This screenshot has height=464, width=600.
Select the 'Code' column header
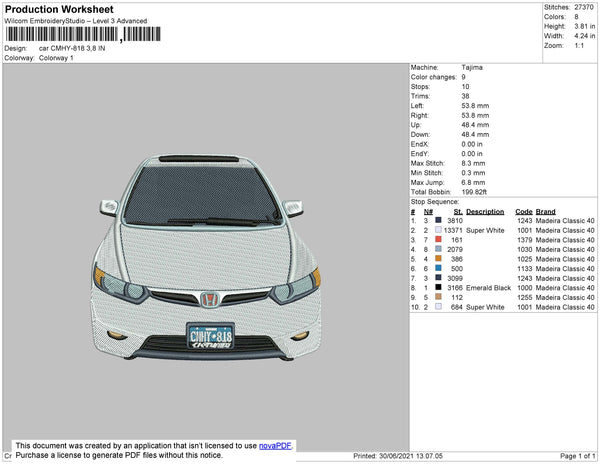click(524, 212)
